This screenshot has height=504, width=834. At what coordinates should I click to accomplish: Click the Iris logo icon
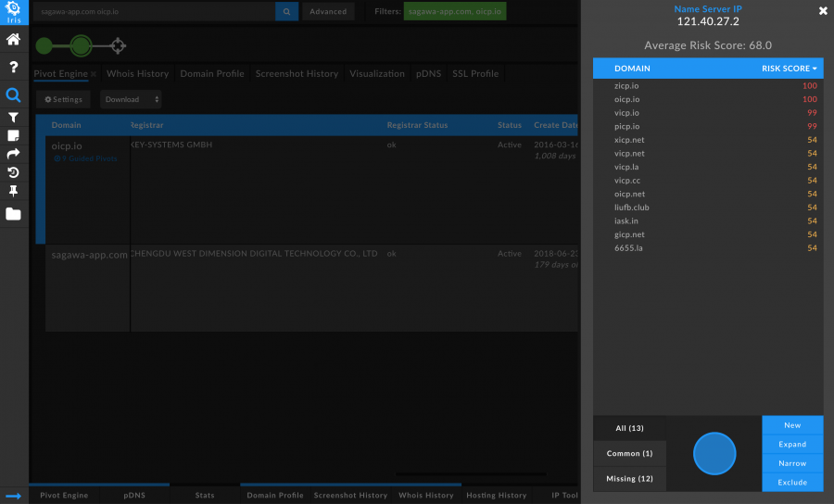point(14,12)
